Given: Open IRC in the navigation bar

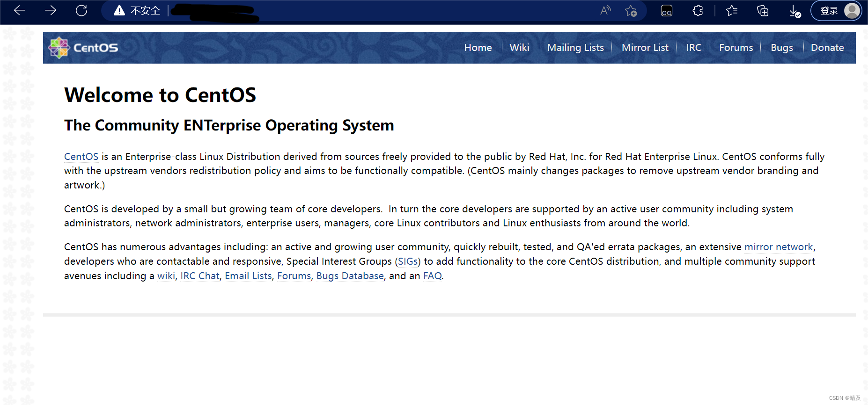Looking at the screenshot, I should pos(693,48).
